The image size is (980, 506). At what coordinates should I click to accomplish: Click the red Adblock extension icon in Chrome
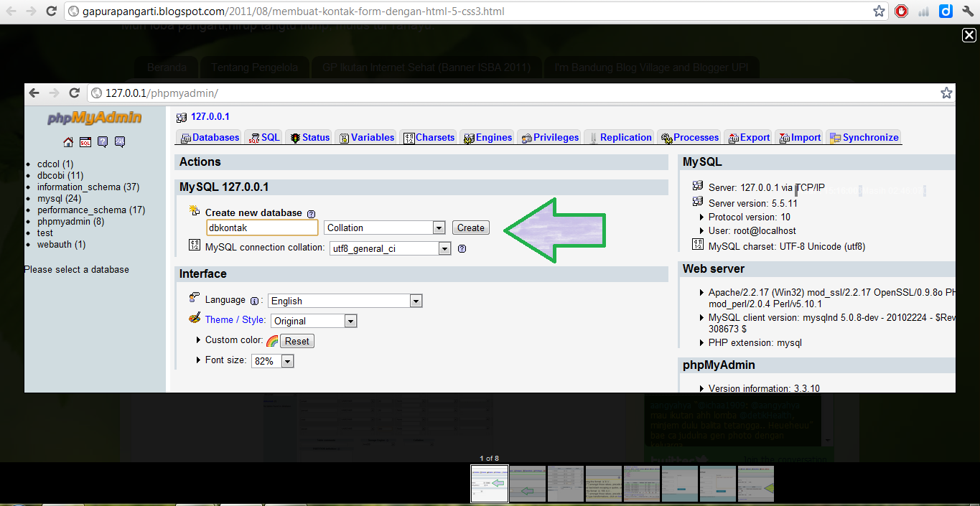point(901,11)
